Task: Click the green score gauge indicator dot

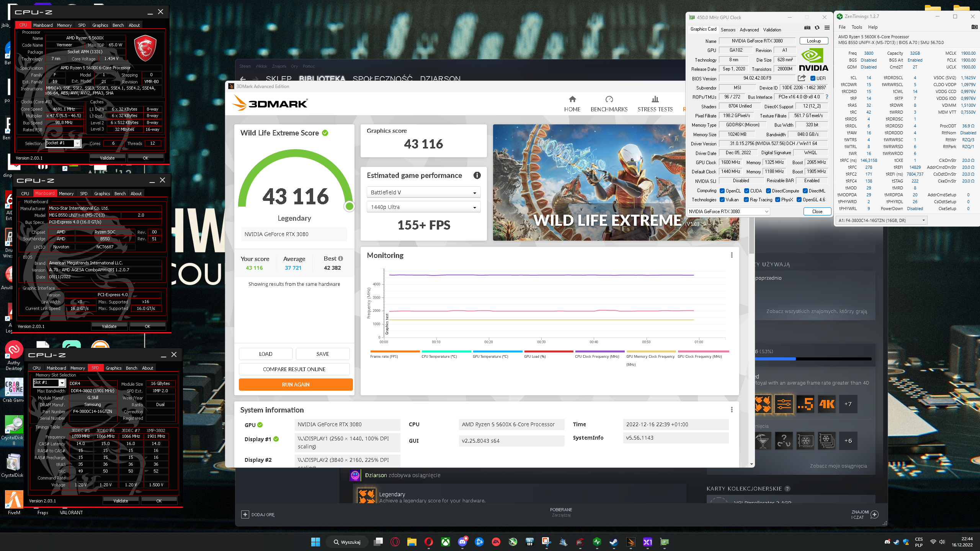Action: 349,206
